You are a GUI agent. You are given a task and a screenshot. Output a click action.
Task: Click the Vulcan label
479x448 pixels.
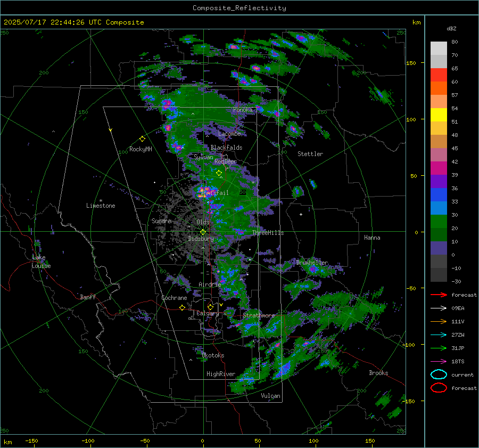[271, 396]
